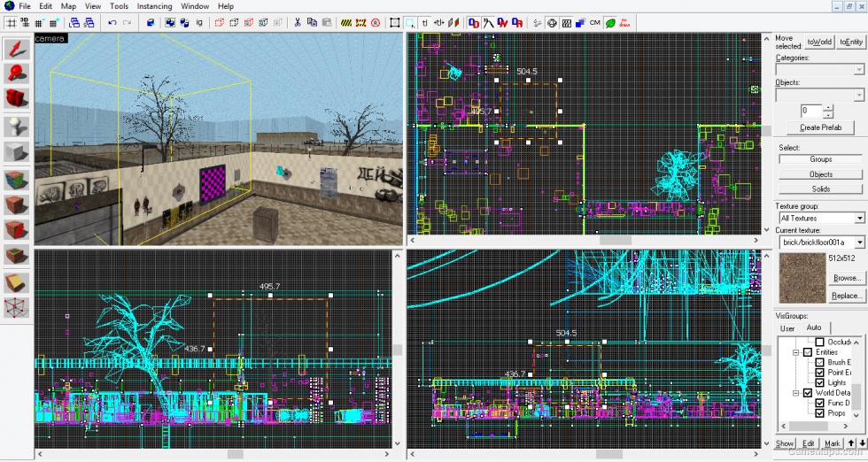
Task: Select Groups selection mode
Action: click(820, 159)
